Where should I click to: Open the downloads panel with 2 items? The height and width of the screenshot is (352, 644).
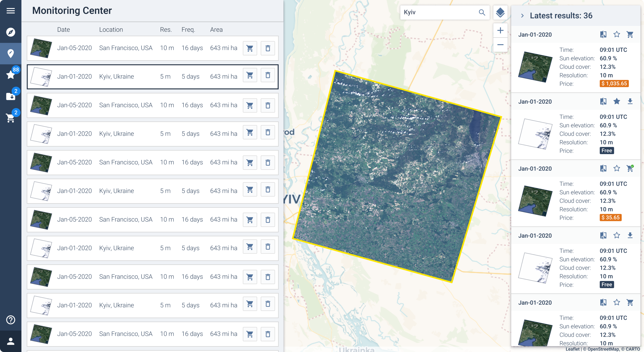pyautogui.click(x=11, y=96)
